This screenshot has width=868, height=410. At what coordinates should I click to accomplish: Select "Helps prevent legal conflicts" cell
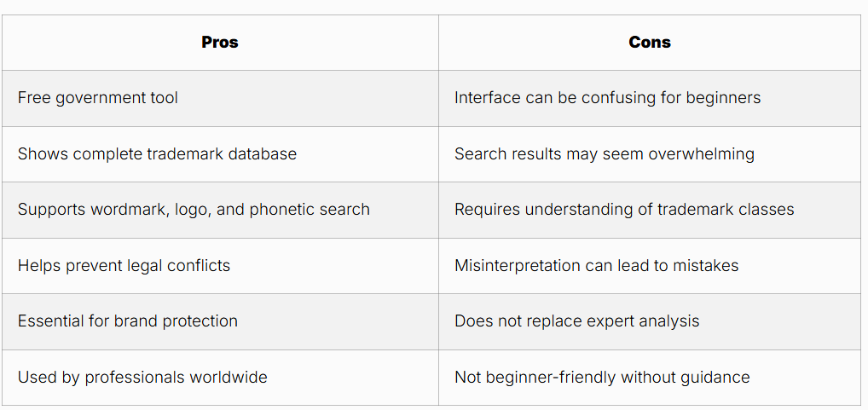pyautogui.click(x=124, y=266)
